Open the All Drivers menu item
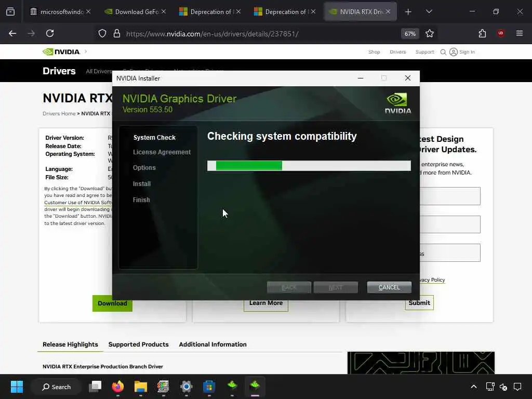Image resolution: width=532 pixels, height=399 pixels. pos(99,71)
